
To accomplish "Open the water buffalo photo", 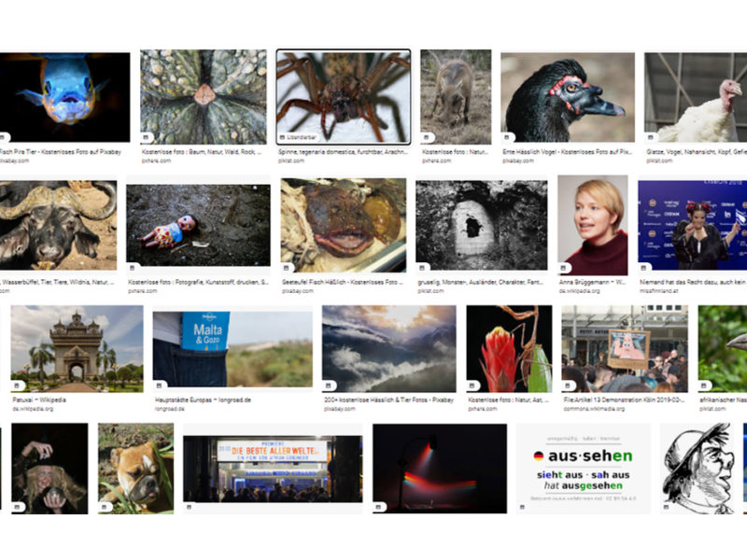I will click(58, 225).
